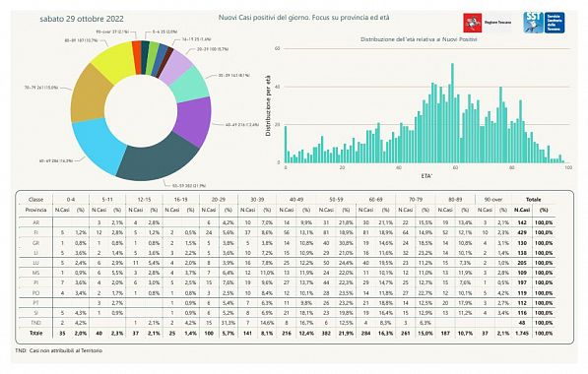Click the Totale row label
Viewport: 588px width, 374px height.
click(x=36, y=333)
